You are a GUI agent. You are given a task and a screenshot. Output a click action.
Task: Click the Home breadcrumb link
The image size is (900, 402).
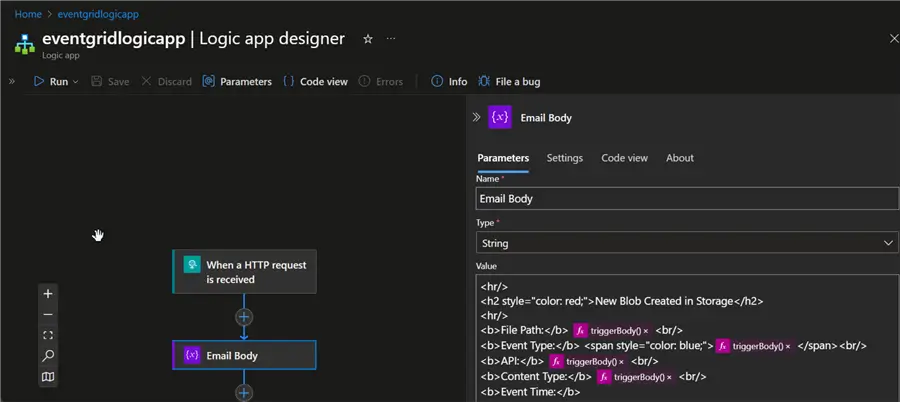28,14
